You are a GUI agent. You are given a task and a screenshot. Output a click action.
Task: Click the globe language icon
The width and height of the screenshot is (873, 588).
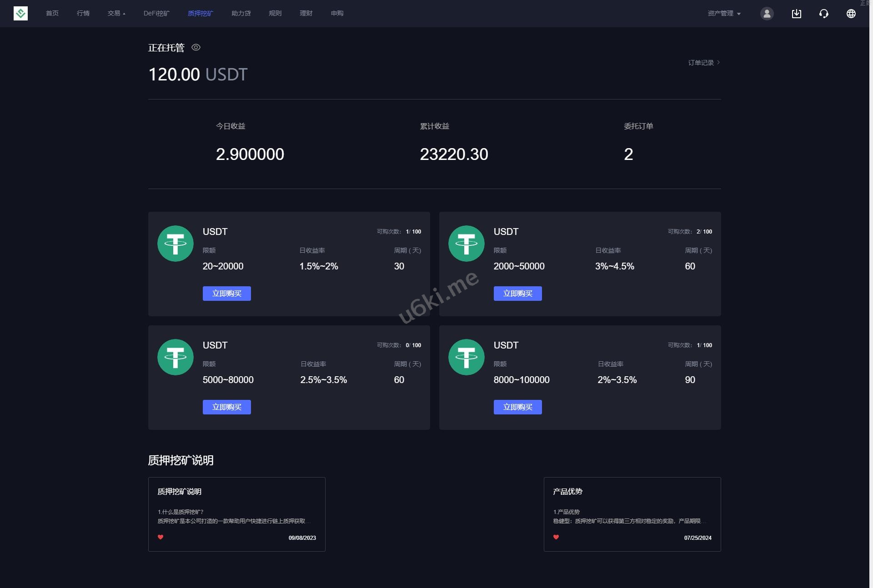[851, 14]
